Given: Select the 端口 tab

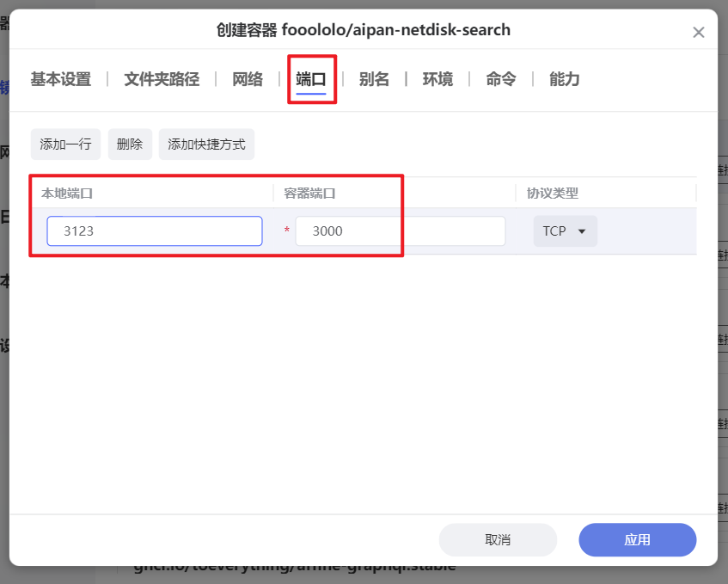Looking at the screenshot, I should (x=312, y=79).
